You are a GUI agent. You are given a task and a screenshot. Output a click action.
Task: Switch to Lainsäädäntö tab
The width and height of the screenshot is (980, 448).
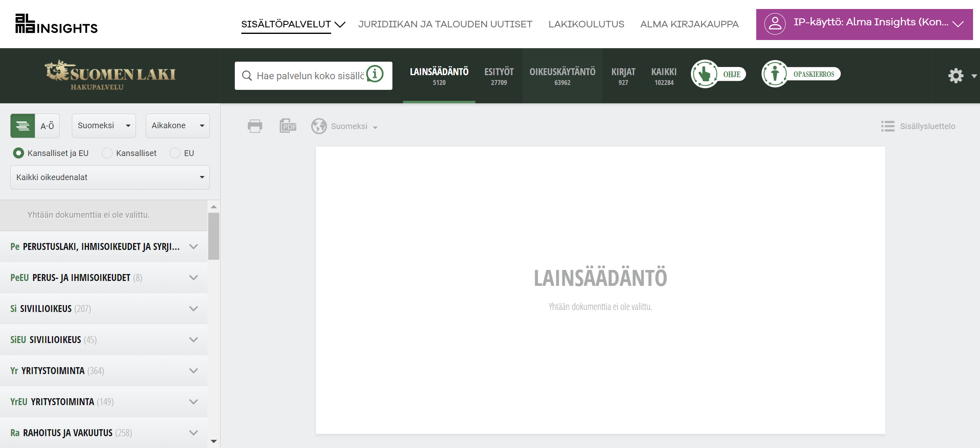click(x=439, y=76)
